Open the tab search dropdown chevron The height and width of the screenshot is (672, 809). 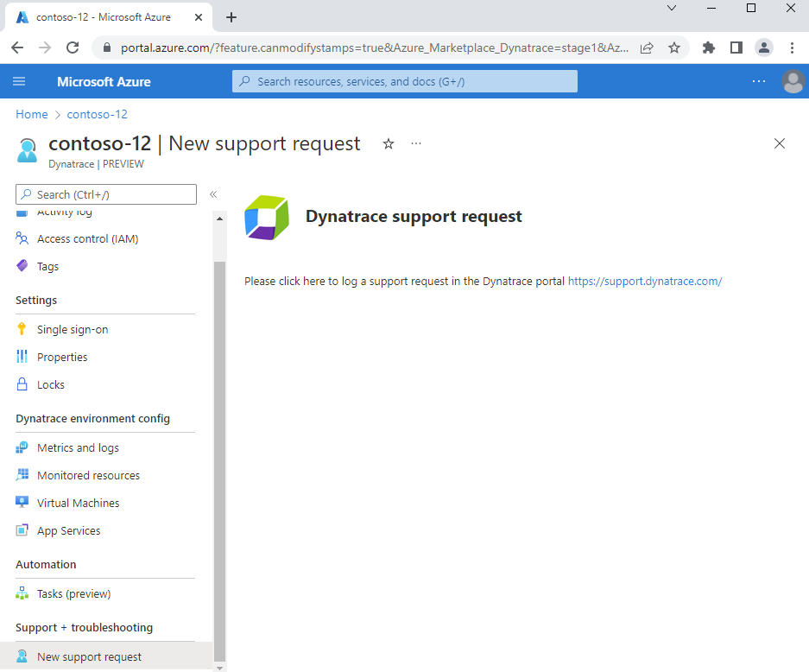pyautogui.click(x=672, y=9)
